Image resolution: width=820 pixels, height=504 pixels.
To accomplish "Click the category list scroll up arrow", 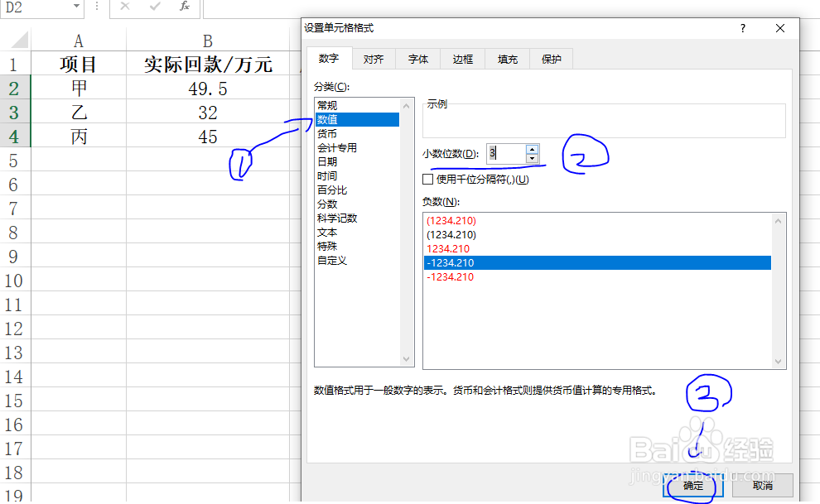I will [407, 105].
